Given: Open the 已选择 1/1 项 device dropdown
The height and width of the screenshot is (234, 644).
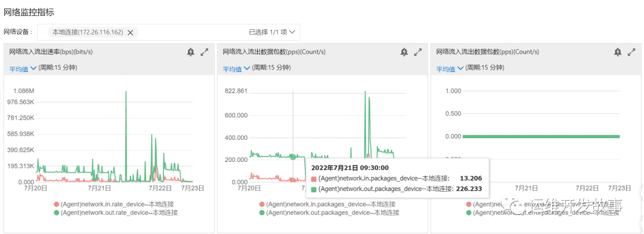Looking at the screenshot, I should coord(272,32).
